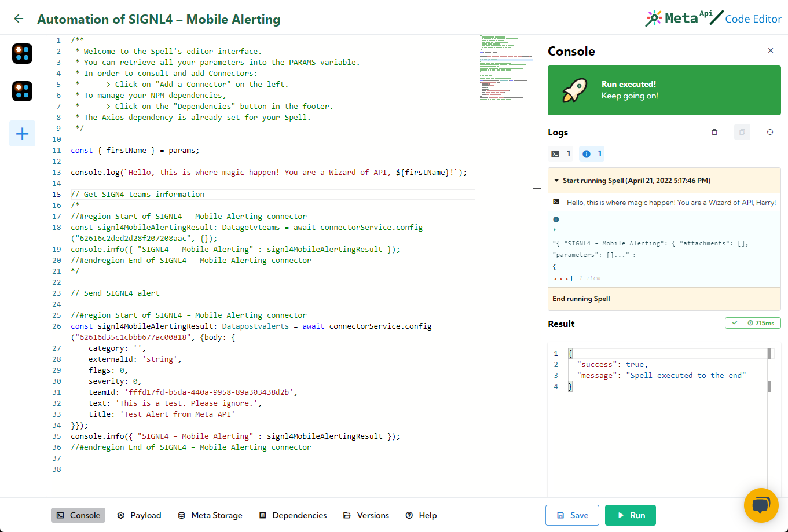Filter logs by terminal output count
This screenshot has height=532, width=788.
coord(562,153)
